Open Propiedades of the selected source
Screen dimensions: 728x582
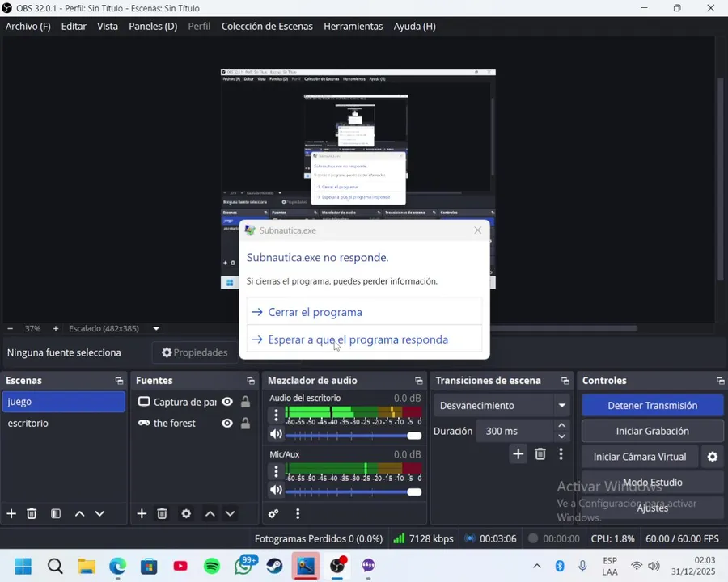point(195,352)
